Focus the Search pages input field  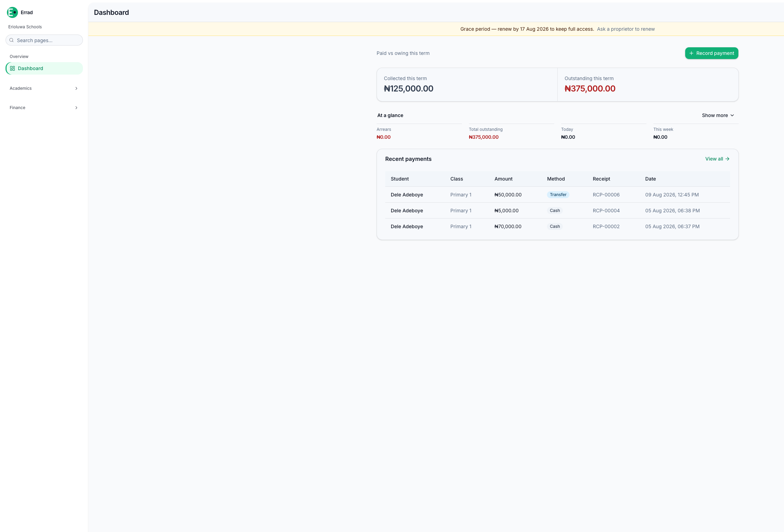(x=44, y=40)
